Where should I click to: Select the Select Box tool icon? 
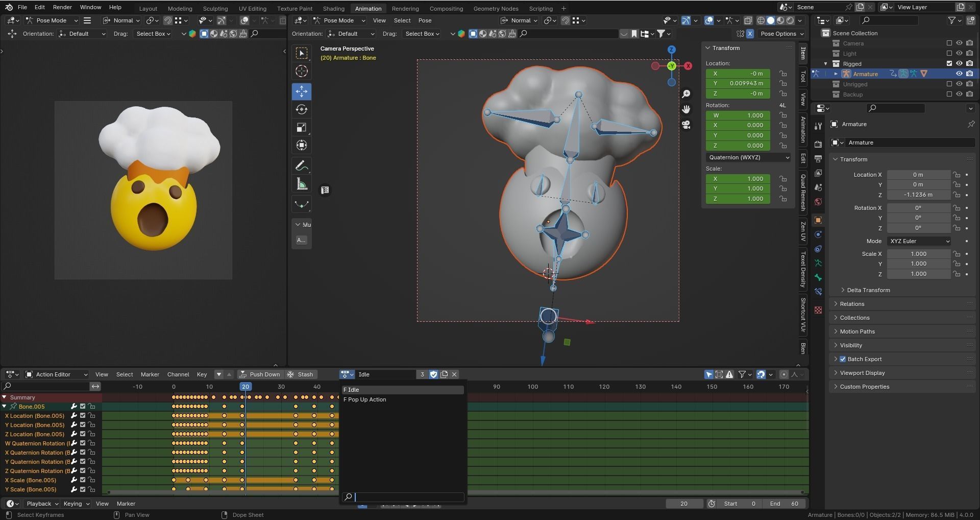(x=302, y=54)
